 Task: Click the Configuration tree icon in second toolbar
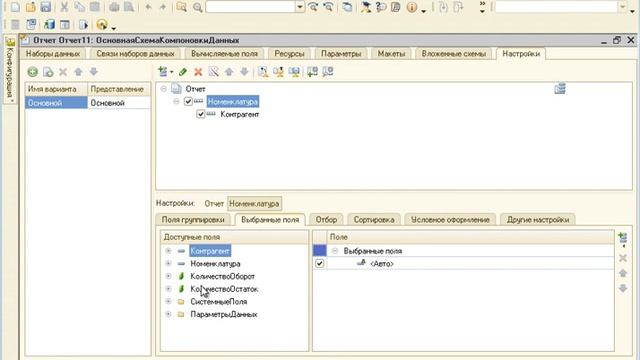[31, 24]
